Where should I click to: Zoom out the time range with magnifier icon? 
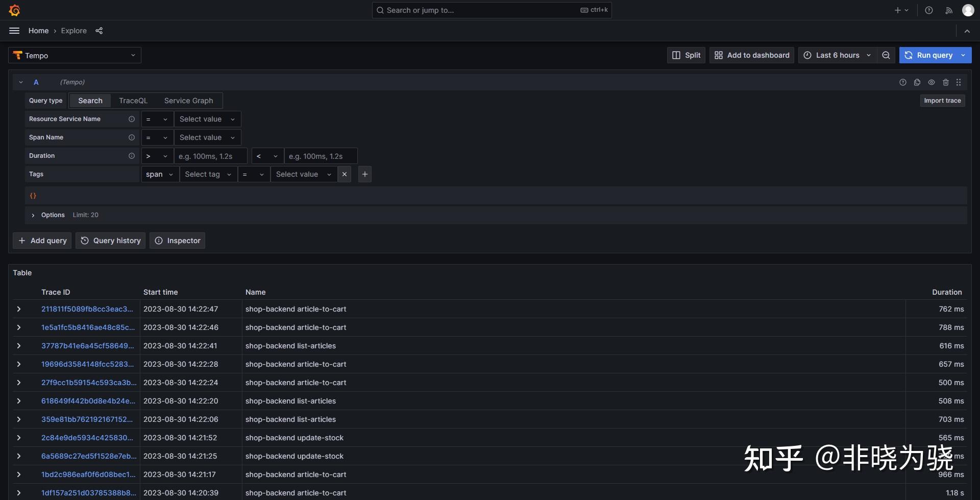coord(886,55)
